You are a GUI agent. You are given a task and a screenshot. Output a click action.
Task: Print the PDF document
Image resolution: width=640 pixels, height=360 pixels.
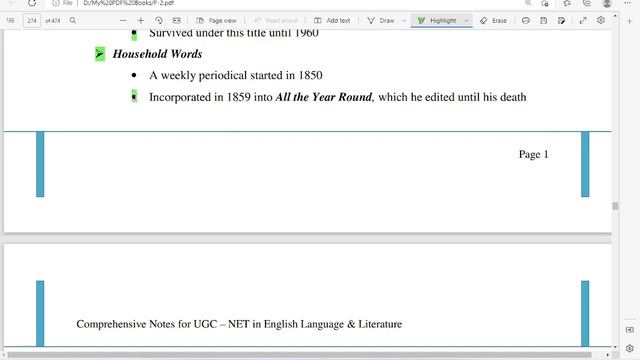pos(526,20)
